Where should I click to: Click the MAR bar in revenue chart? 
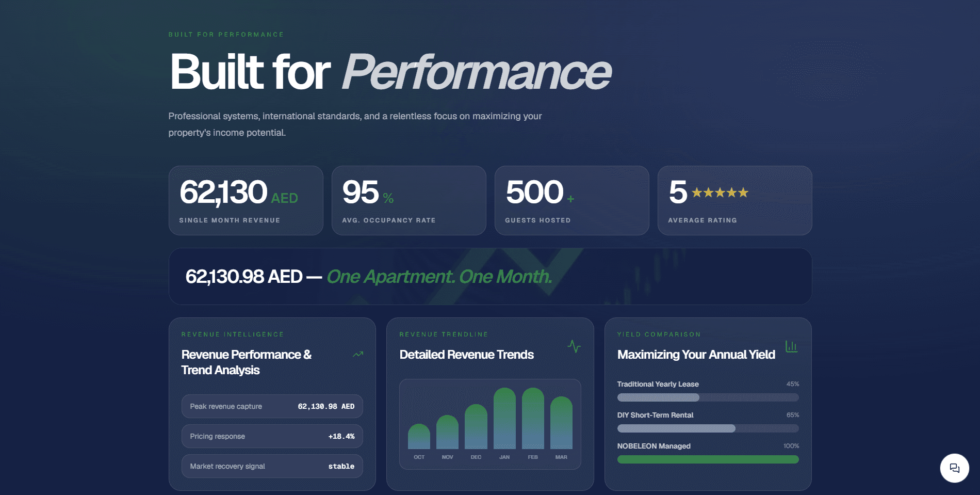[561, 422]
